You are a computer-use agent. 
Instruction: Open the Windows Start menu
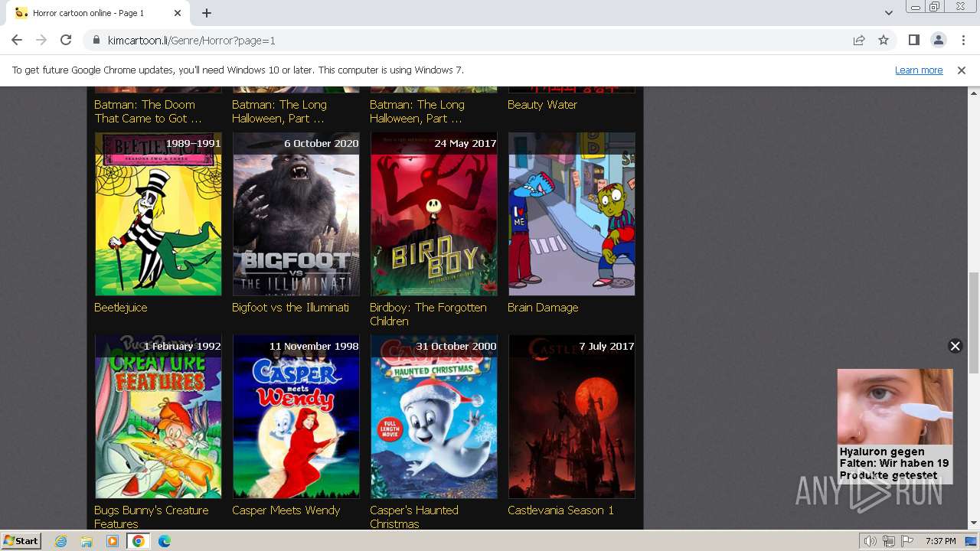(21, 541)
